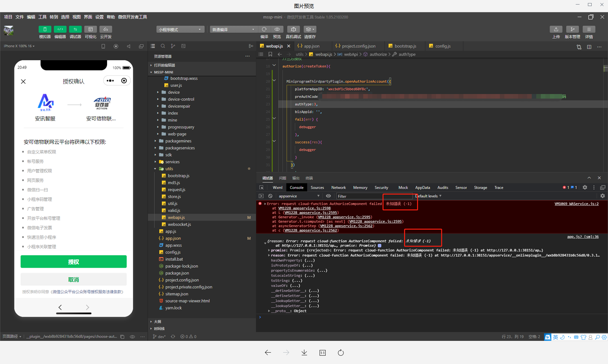Toggle the console live expression eye icon
Screen dimensions: 608x364
pyautogui.click(x=328, y=196)
